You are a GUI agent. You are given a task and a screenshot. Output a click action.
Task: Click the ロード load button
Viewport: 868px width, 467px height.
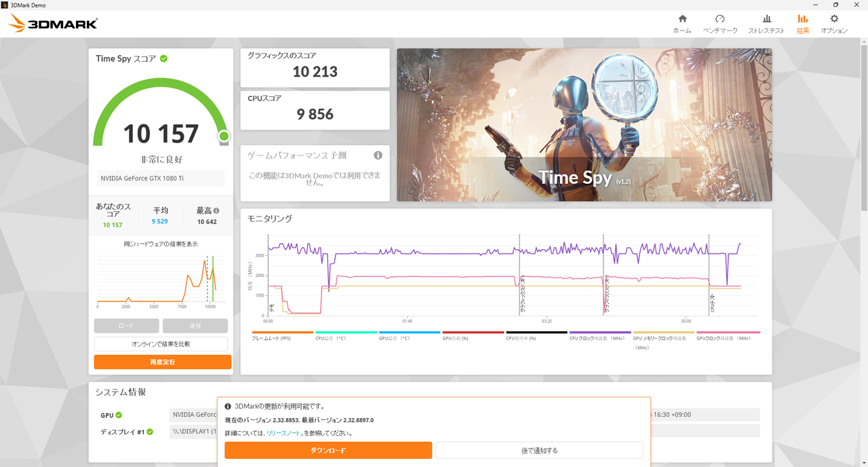pyautogui.click(x=126, y=326)
